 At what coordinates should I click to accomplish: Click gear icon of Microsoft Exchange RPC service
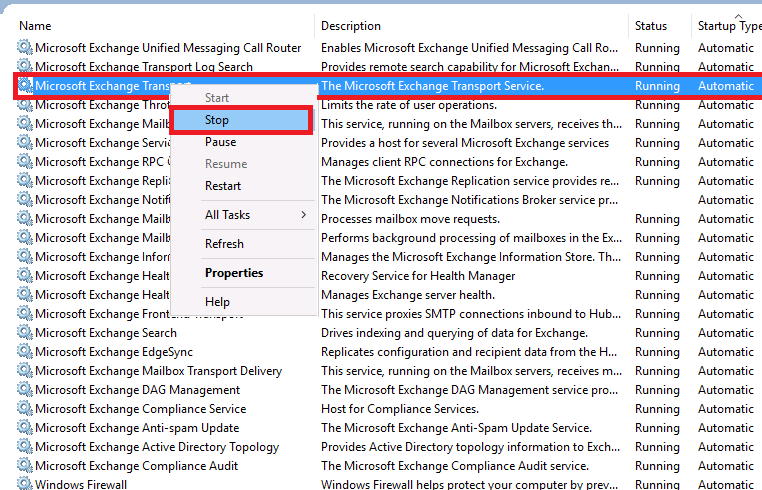[24, 162]
